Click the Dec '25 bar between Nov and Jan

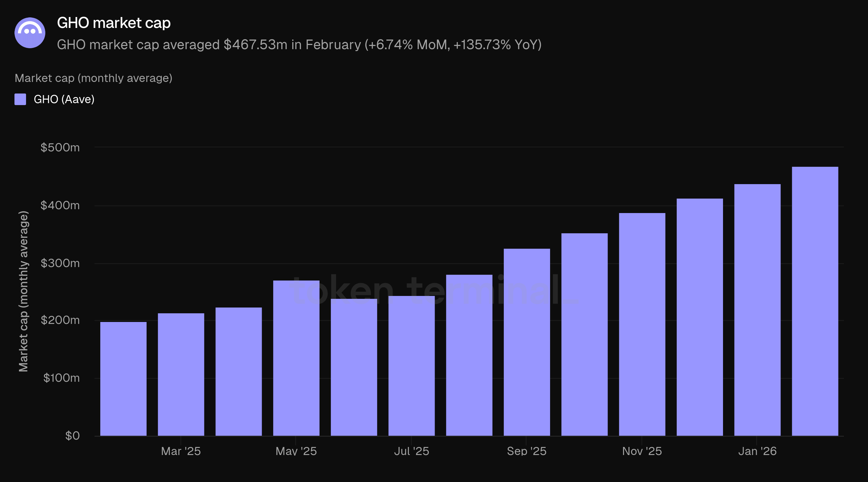(700, 317)
